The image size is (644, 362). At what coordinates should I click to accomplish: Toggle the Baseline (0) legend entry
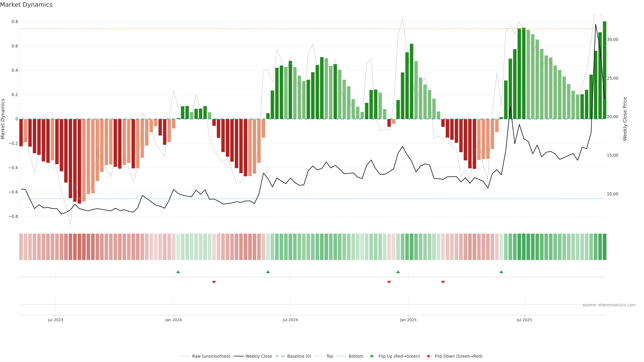299,356
